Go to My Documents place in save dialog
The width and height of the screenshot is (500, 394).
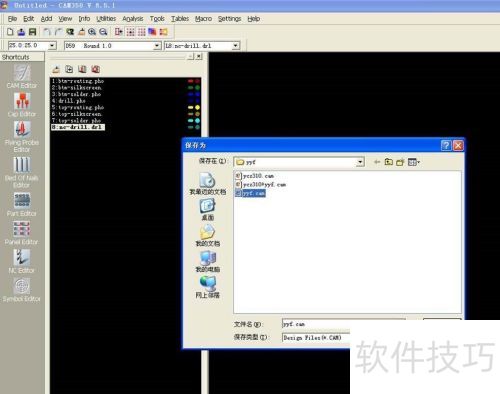coord(207,235)
